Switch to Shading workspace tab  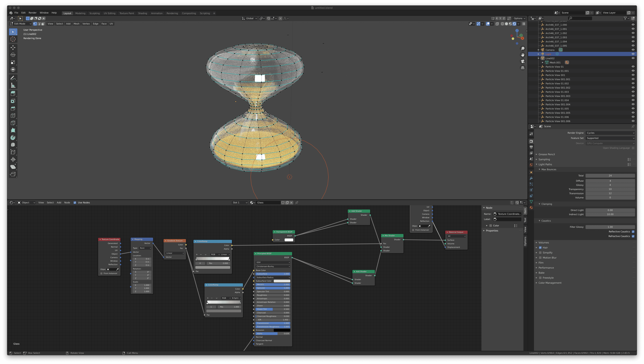pyautogui.click(x=142, y=13)
